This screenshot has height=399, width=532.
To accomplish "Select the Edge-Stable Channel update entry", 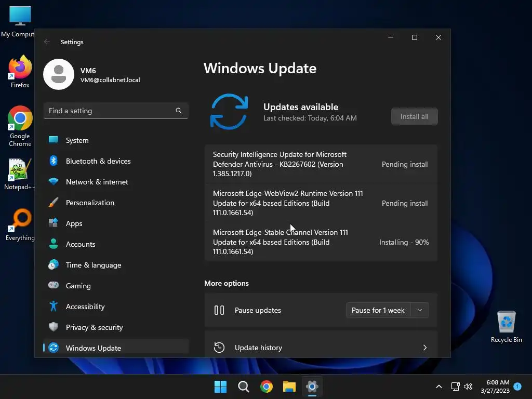I will tap(321, 242).
